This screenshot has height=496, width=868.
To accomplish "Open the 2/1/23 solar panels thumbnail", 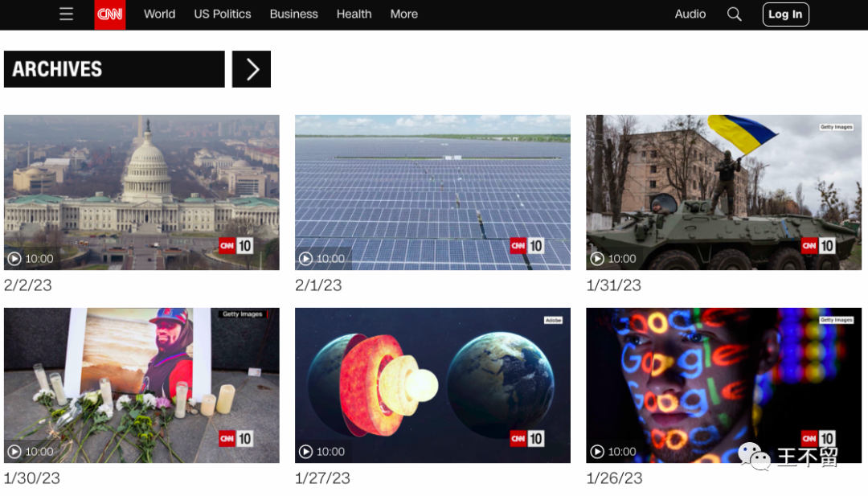I will (433, 193).
